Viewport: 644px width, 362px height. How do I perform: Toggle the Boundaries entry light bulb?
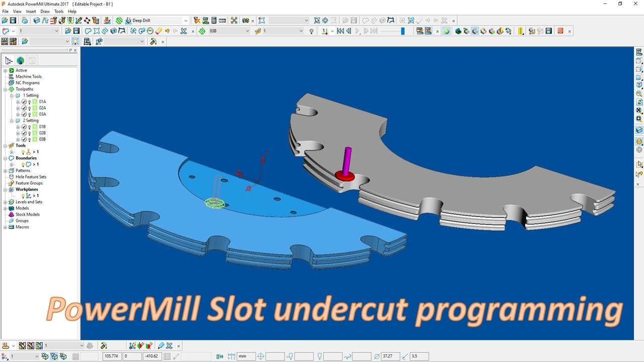23,164
